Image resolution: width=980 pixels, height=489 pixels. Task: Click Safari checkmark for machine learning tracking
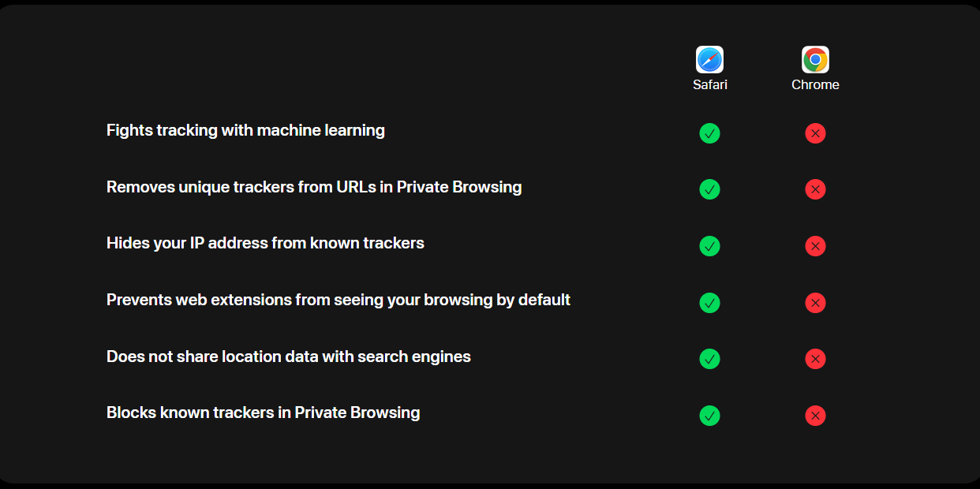click(709, 133)
